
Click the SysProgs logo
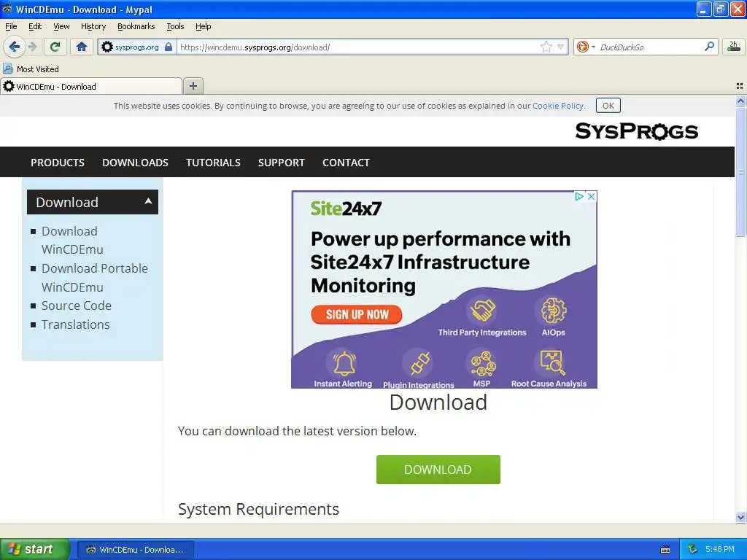tap(636, 131)
